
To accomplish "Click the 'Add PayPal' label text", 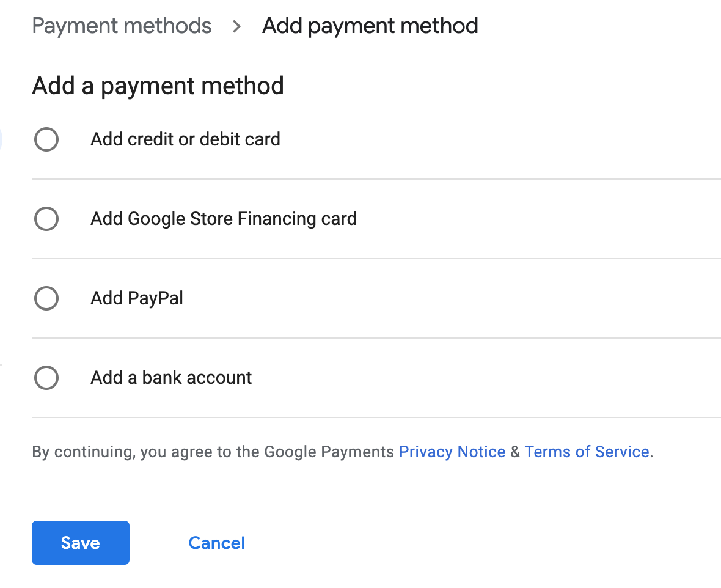I will point(137,298).
